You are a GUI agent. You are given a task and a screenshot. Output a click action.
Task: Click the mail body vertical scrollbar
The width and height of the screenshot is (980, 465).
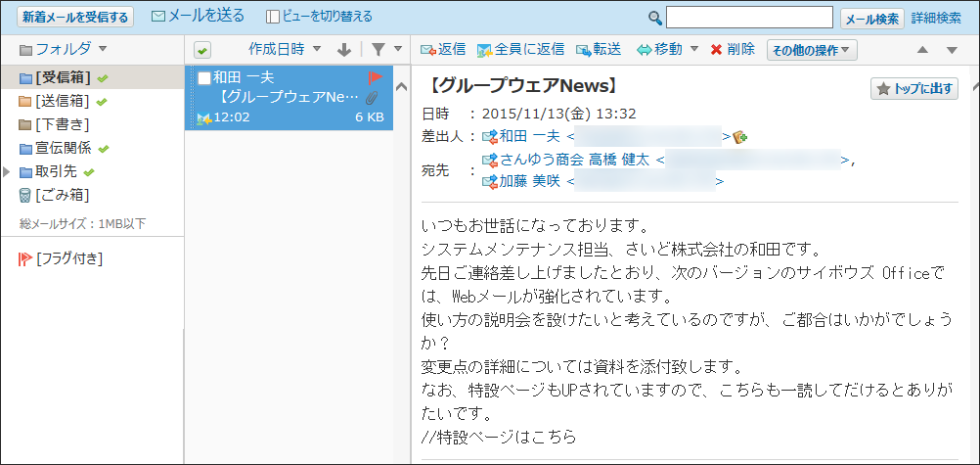click(974, 263)
